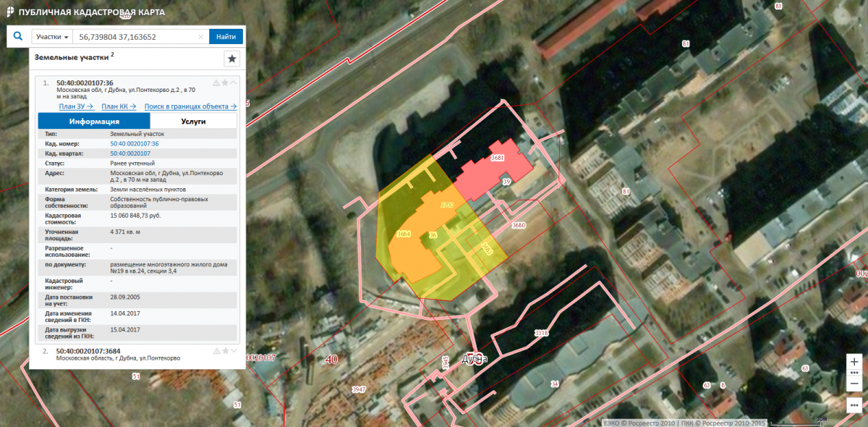Clear the search field with X icon

click(200, 37)
